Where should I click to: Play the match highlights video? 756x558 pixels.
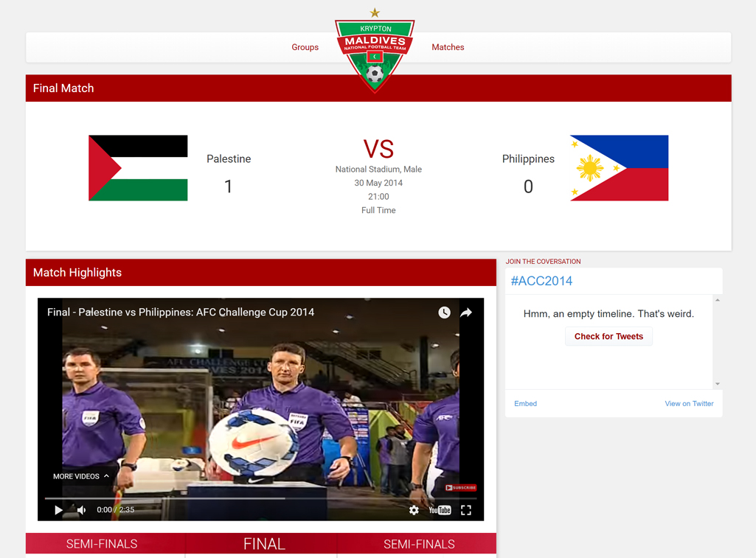click(x=58, y=510)
